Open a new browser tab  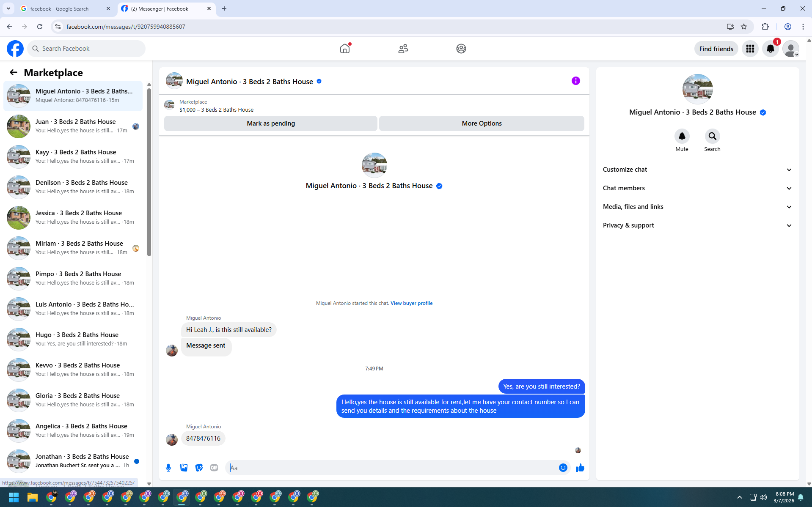coord(224,8)
